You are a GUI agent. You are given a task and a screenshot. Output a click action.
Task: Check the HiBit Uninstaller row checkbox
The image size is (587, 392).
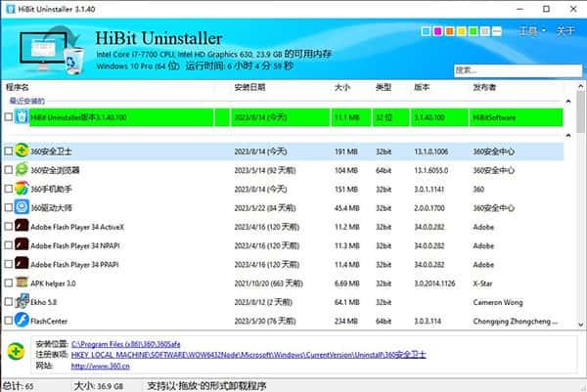point(8,117)
